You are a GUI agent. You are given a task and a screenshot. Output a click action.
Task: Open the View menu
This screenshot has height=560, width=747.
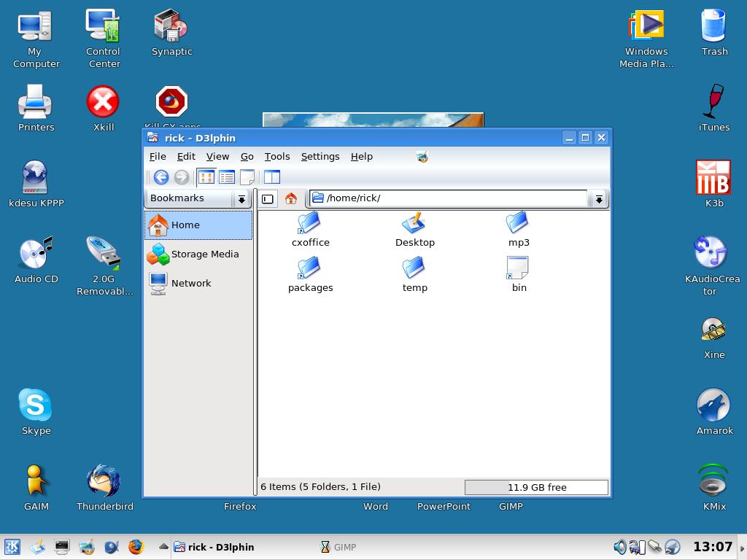tap(217, 157)
